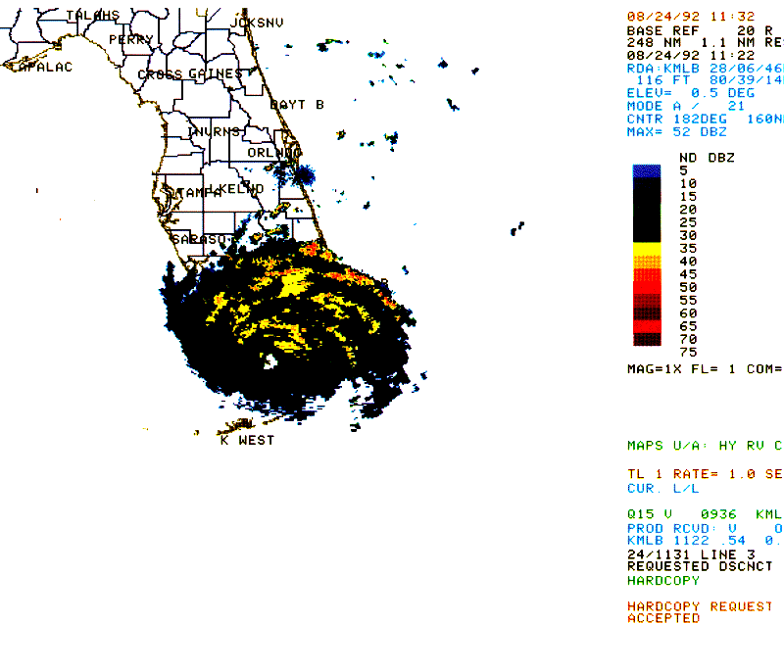Click the 'TAMPA' city label on map
Screen dimensions: 784x672
[199, 193]
